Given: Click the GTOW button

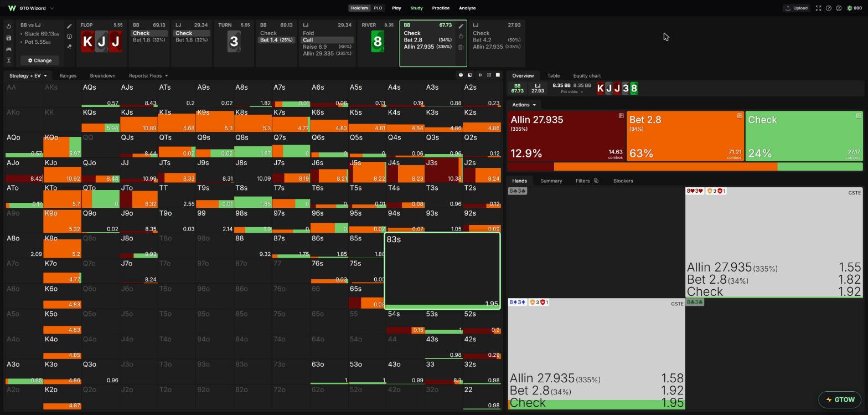Looking at the screenshot, I should [x=840, y=399].
